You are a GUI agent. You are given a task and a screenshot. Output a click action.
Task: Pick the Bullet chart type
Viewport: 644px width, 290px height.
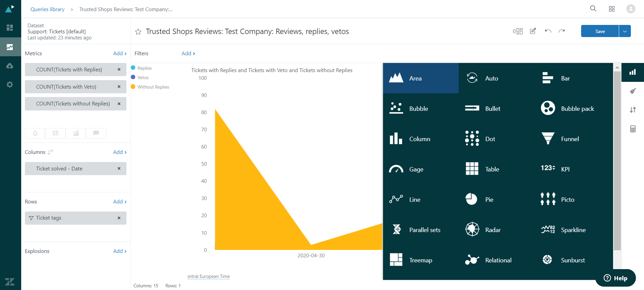(x=496, y=108)
